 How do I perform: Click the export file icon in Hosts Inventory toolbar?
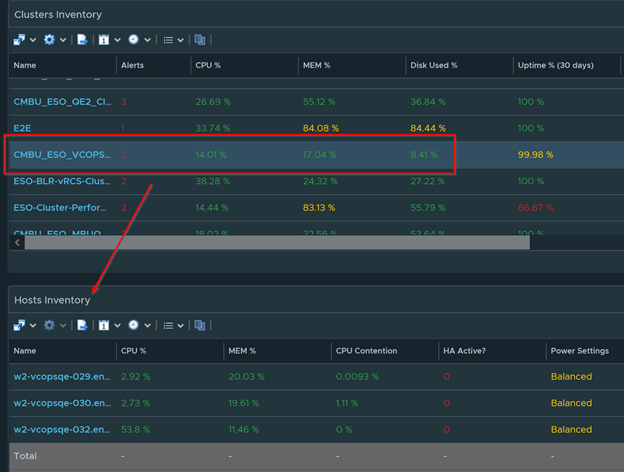(x=82, y=325)
